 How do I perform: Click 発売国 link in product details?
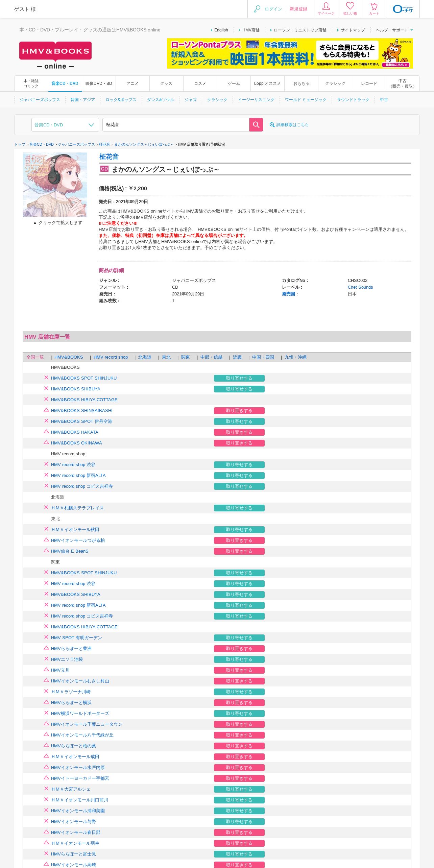click(x=289, y=294)
